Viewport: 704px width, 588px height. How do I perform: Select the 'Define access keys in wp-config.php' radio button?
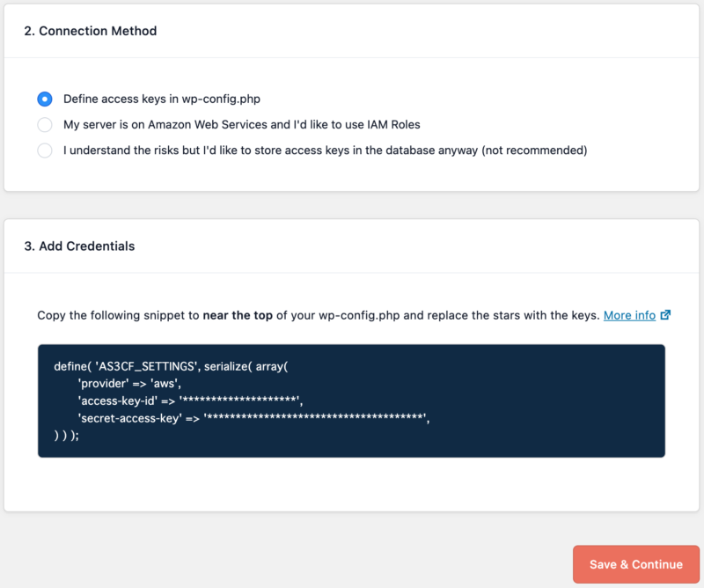coord(45,99)
